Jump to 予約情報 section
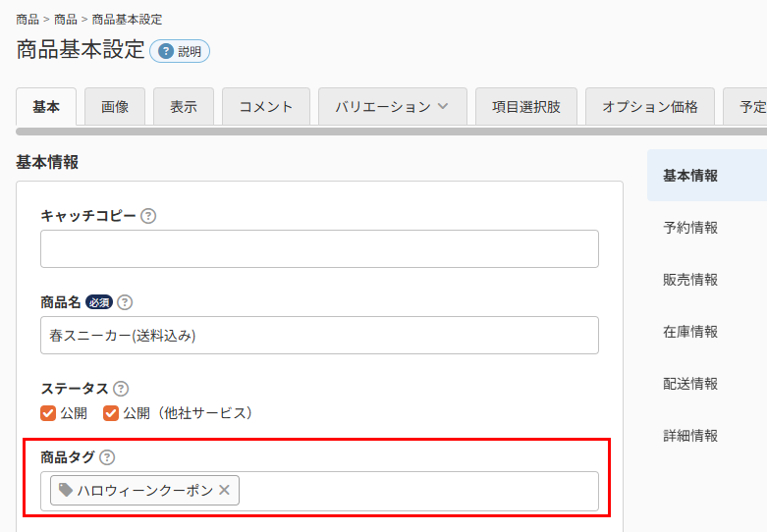The height and width of the screenshot is (532, 767). coord(690,228)
